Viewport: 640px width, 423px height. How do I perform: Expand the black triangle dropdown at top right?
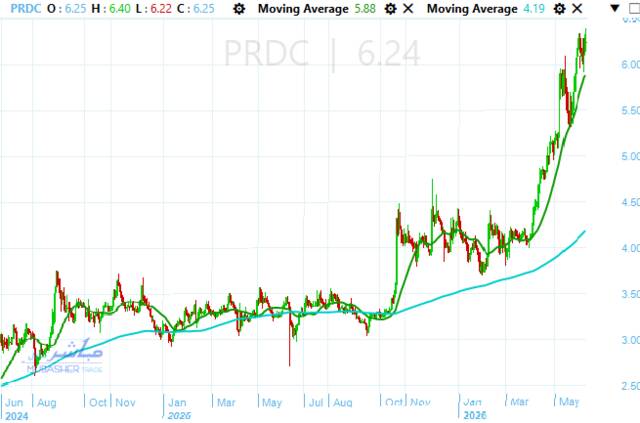click(615, 8)
